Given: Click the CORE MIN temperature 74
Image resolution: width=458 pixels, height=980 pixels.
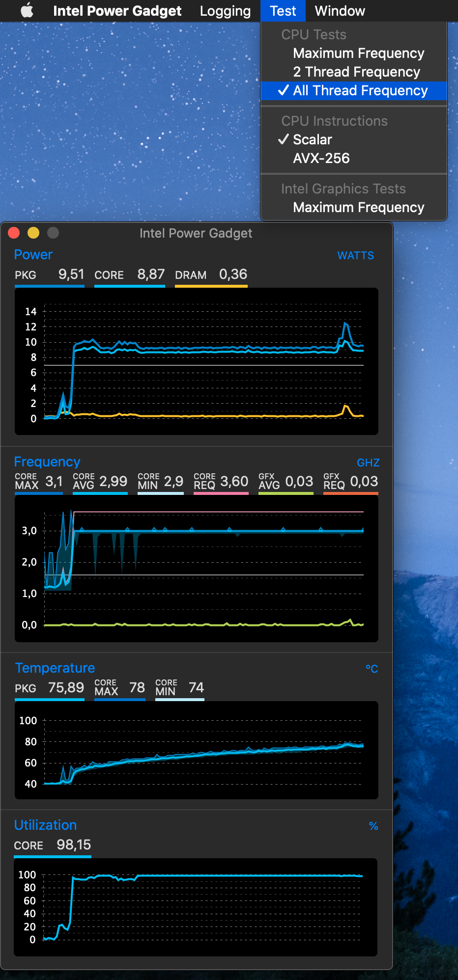Looking at the screenshot, I should tap(197, 687).
